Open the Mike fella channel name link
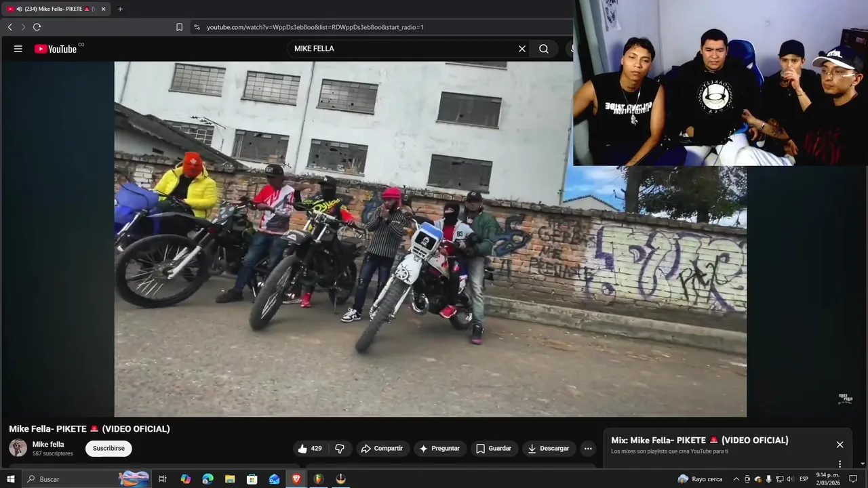The width and height of the screenshot is (868, 488). coord(48,445)
